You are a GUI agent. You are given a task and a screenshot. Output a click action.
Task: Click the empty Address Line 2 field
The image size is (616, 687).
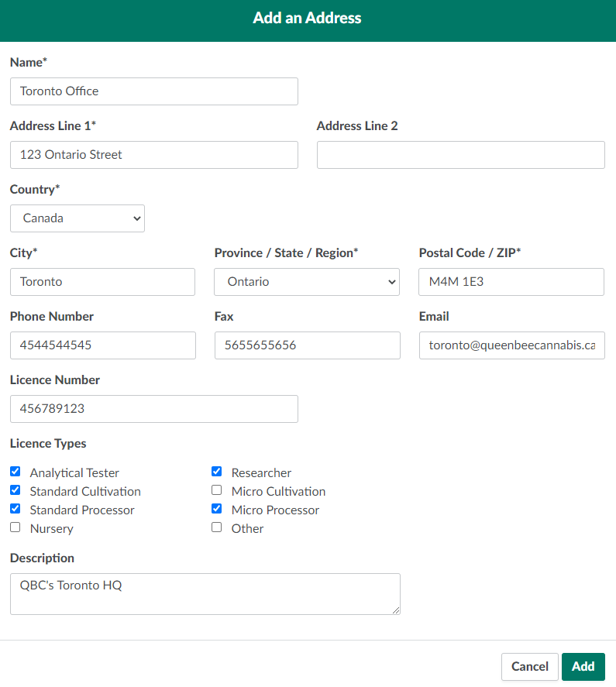coord(460,155)
